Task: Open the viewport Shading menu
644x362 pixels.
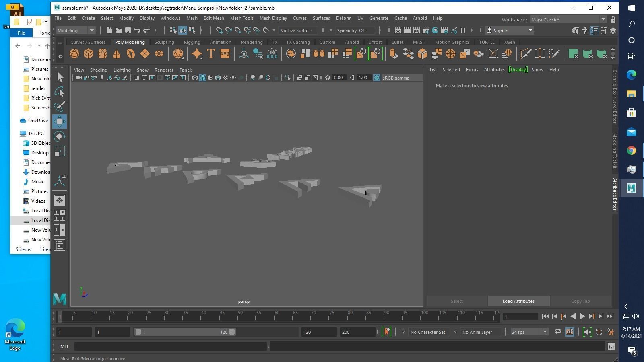Action: (99, 70)
